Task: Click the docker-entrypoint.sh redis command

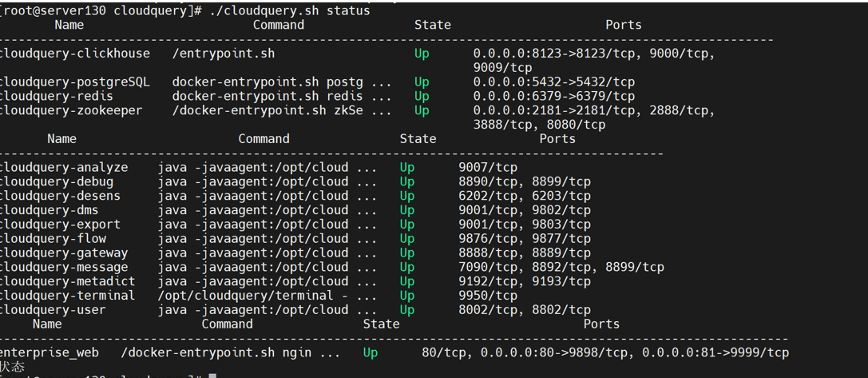Action: (282, 97)
